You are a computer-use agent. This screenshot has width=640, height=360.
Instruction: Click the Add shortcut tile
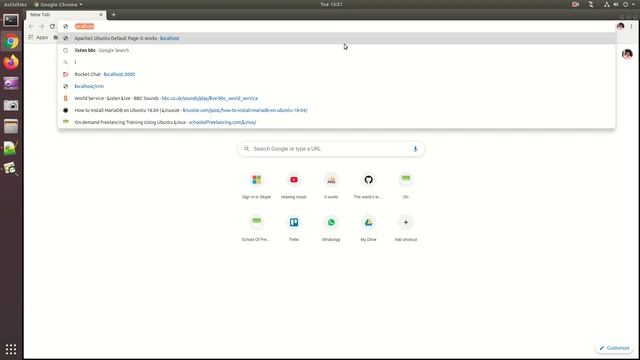click(x=406, y=229)
